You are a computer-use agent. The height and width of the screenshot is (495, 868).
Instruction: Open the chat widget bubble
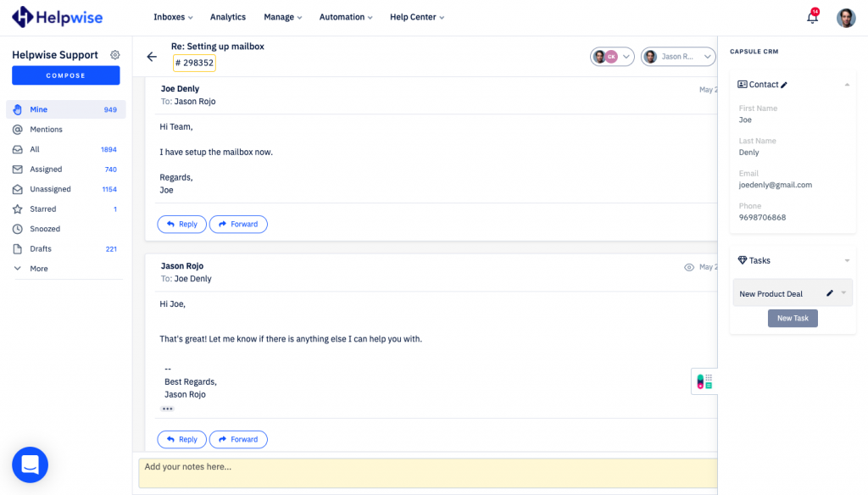(30, 464)
